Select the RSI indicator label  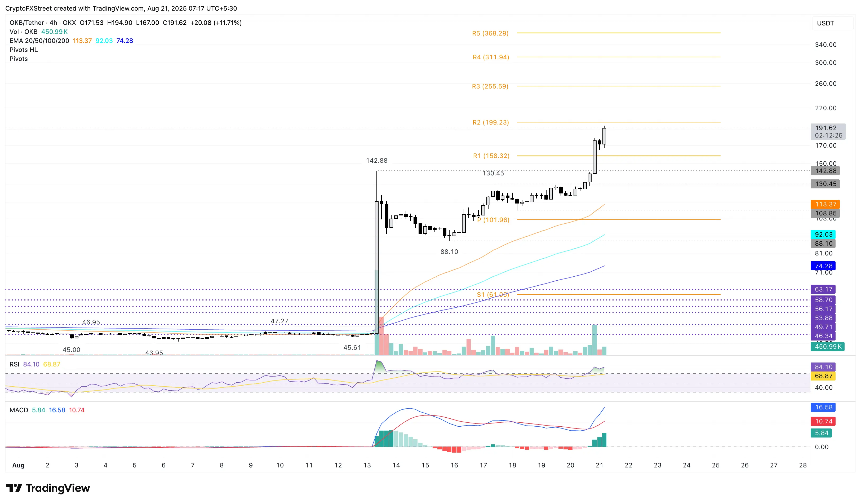14,364
